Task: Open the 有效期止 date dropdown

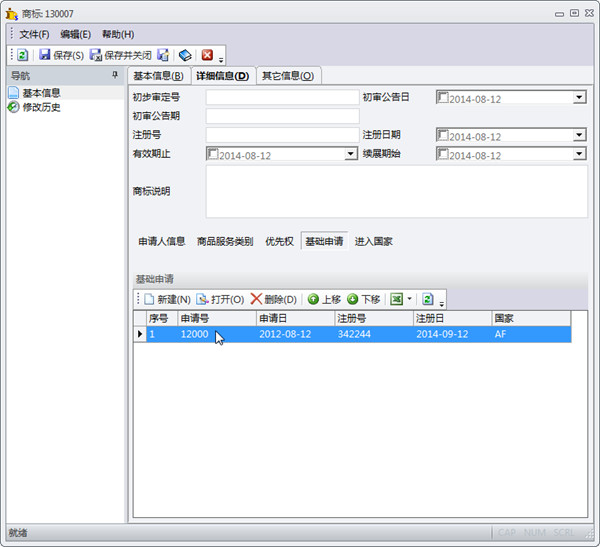Action: [x=350, y=154]
